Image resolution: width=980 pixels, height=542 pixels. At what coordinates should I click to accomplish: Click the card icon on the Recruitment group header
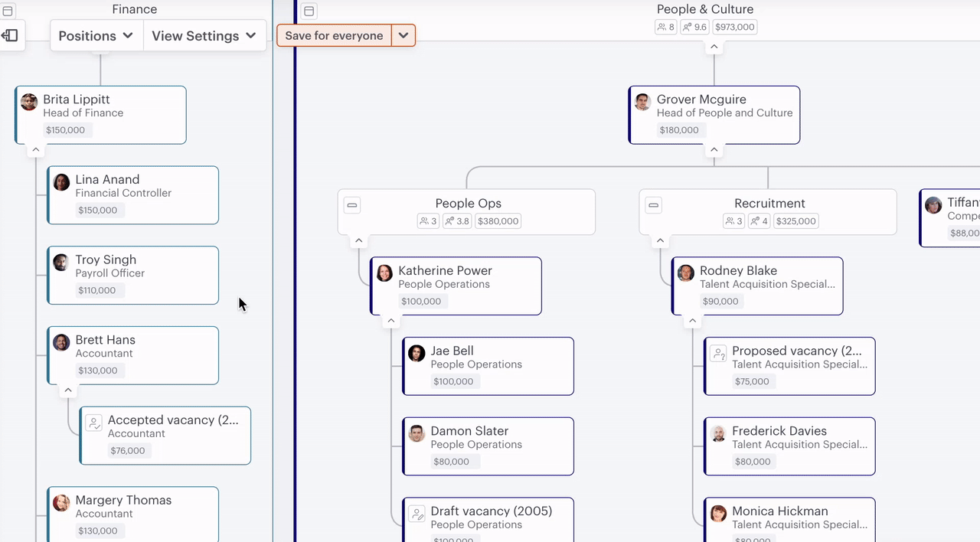point(653,204)
